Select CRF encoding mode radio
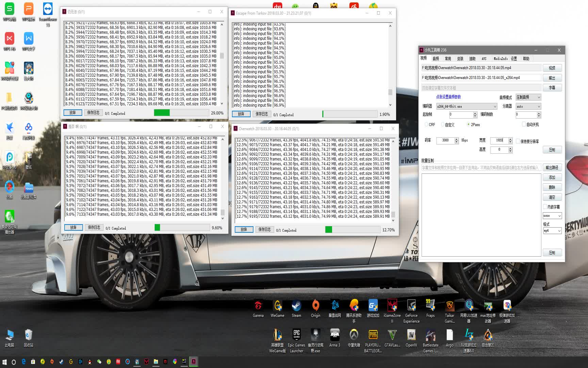 430,125
